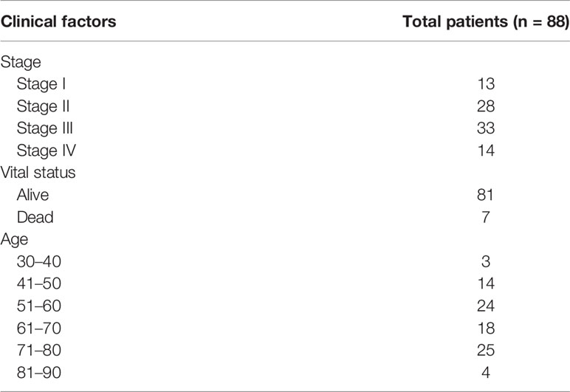Select the Age category label

tap(14, 240)
